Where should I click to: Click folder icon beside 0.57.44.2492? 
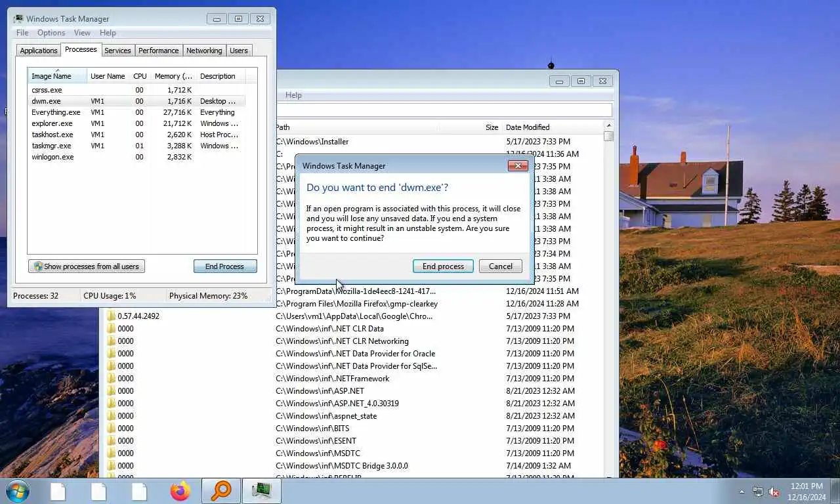tap(112, 316)
